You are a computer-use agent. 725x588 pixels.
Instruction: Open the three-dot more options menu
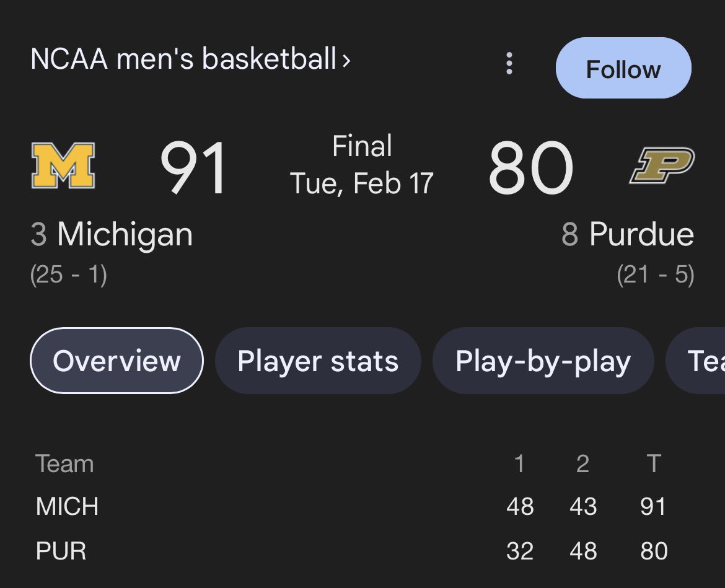[509, 63]
